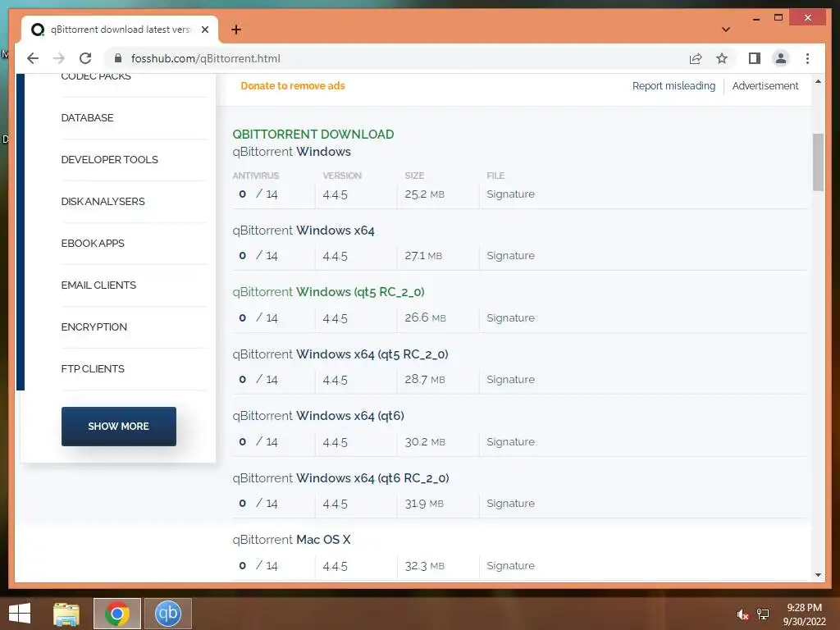Bookmark this tab with the star
840x630 pixels.
click(x=722, y=58)
